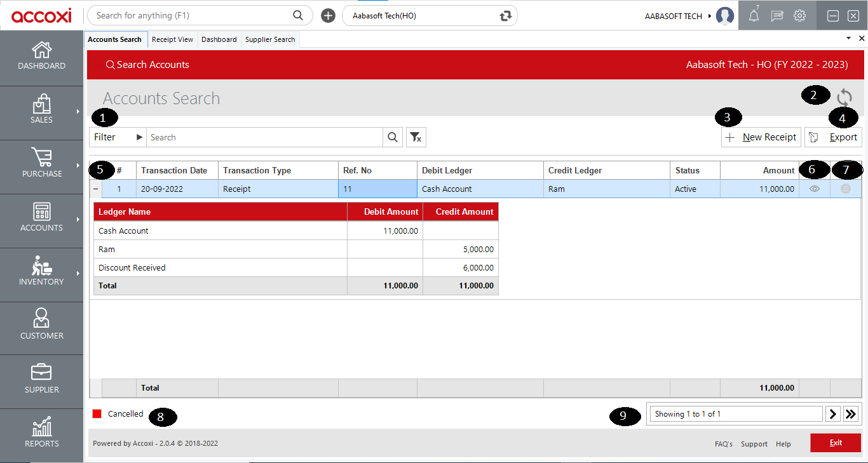Image resolution: width=868 pixels, height=463 pixels.
Task: Sort by Amount column header
Action: click(x=759, y=170)
